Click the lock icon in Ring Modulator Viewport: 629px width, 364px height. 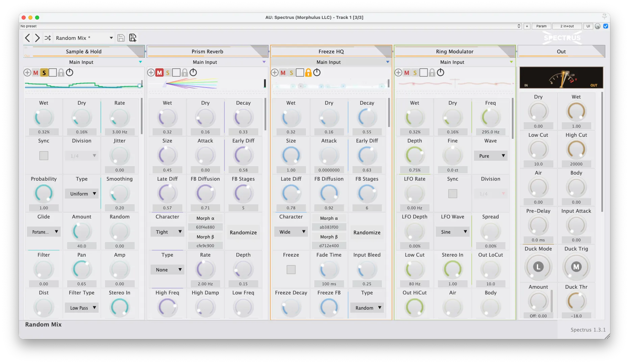(432, 73)
